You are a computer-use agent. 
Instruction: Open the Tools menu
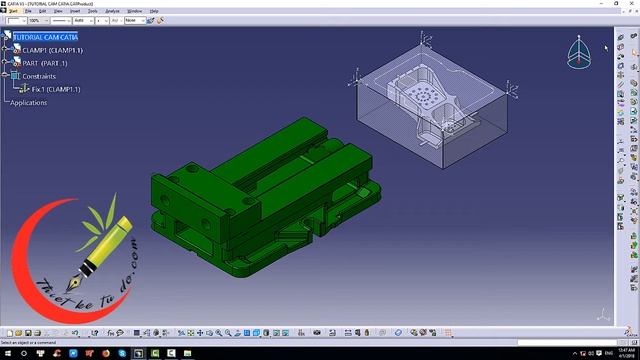tap(93, 11)
